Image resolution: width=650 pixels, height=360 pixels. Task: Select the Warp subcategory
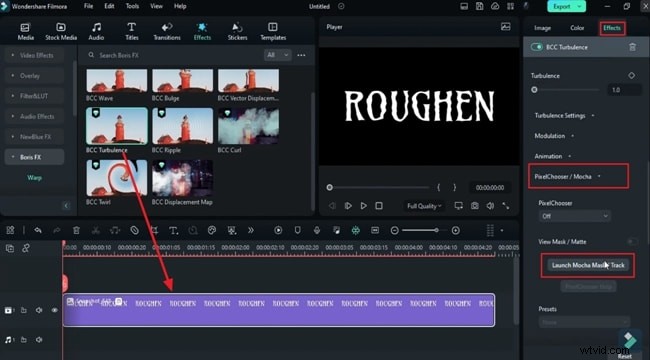click(34, 178)
